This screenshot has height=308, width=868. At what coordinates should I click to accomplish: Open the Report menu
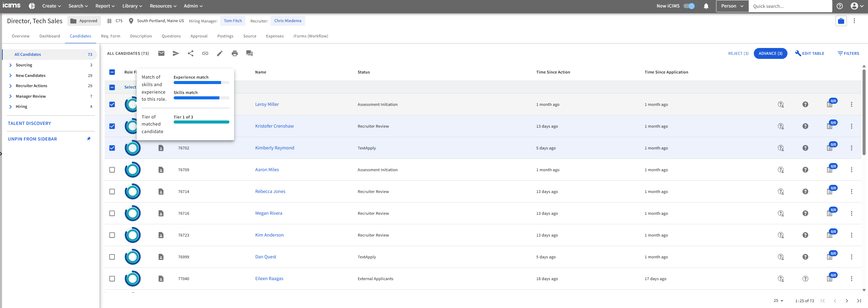(x=105, y=6)
